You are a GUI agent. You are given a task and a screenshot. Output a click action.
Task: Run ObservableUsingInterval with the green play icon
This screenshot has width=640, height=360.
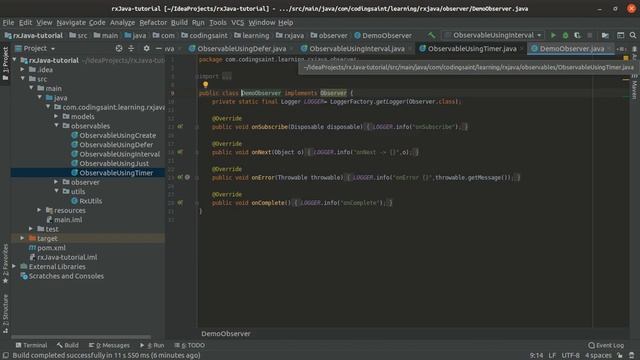pyautogui.click(x=553, y=36)
